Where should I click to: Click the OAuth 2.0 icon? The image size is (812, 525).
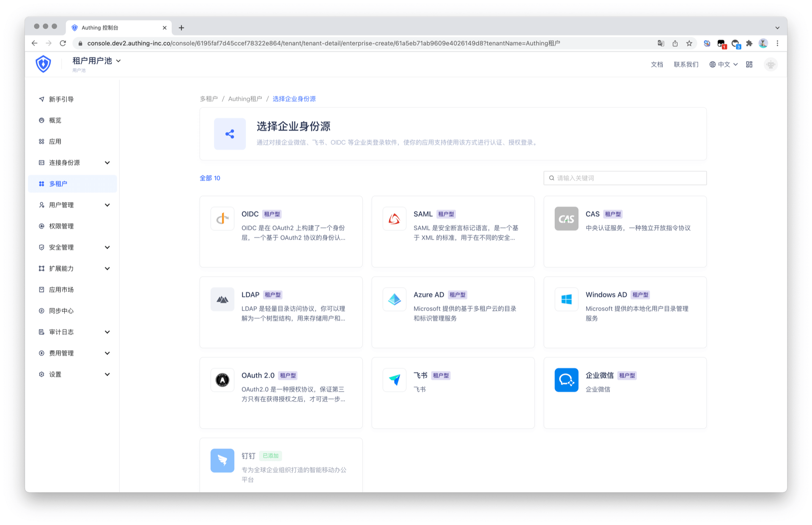pyautogui.click(x=222, y=380)
